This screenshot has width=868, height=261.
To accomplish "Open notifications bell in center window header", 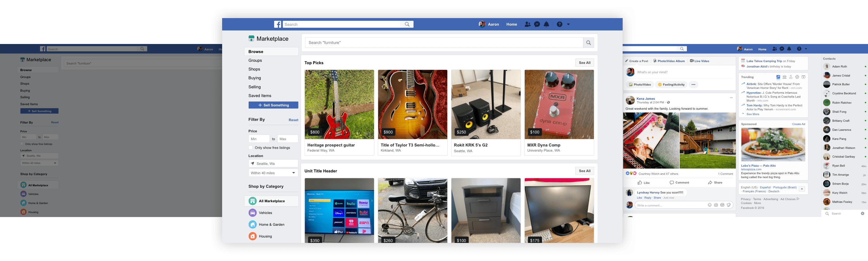I will [546, 24].
